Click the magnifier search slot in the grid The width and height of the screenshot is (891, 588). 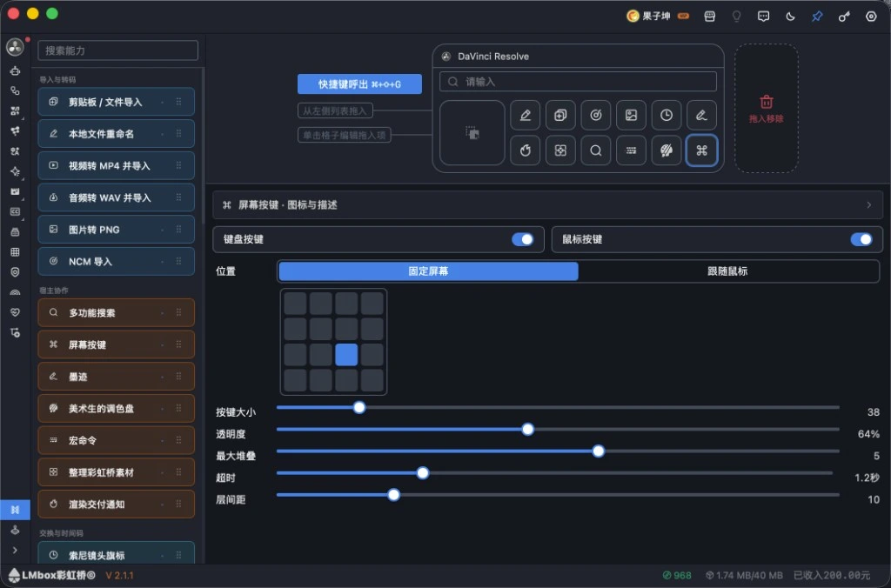coord(595,150)
